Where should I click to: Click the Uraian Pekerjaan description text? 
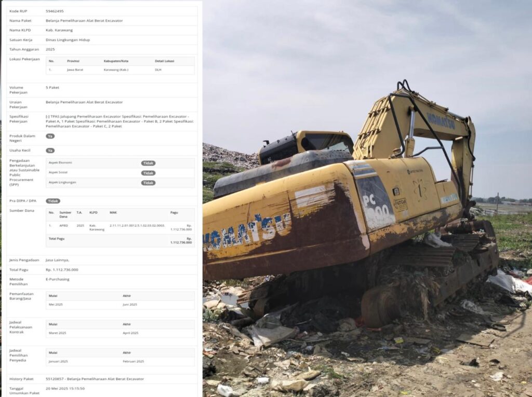pos(84,102)
